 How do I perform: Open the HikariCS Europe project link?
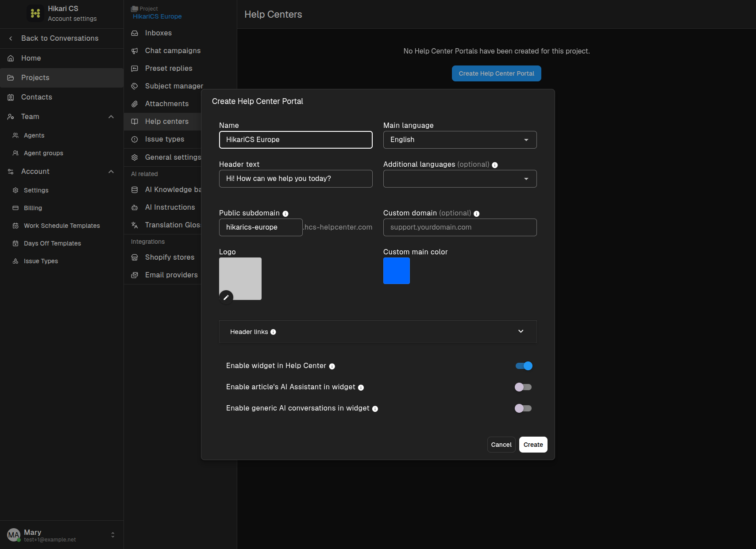pos(157,16)
